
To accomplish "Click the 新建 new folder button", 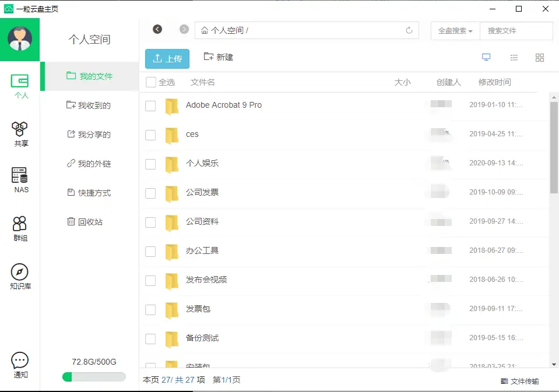I will pos(219,57).
